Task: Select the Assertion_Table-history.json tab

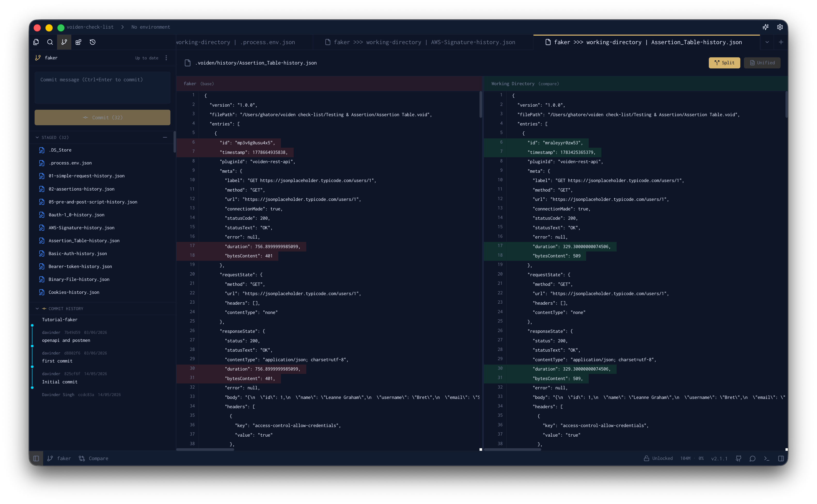Action: (x=647, y=42)
